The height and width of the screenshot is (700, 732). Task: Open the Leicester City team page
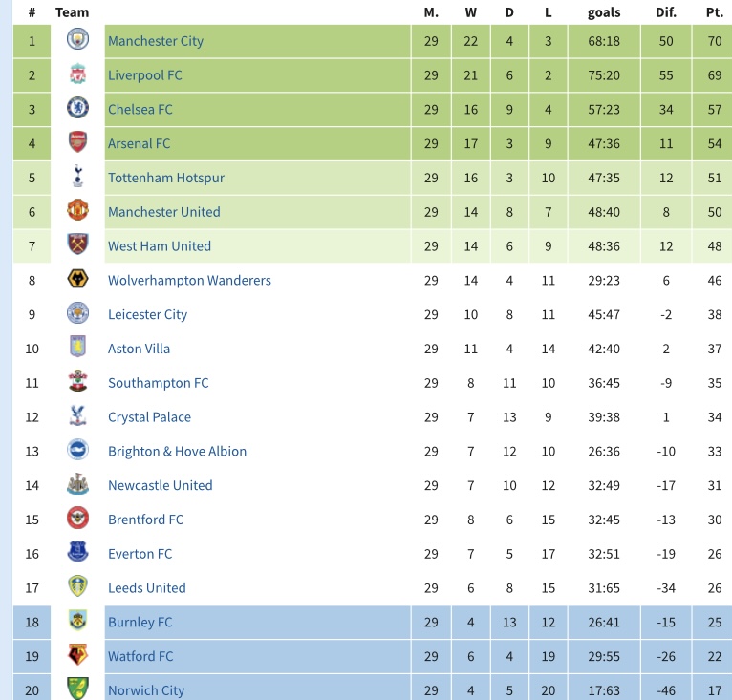coord(147,314)
